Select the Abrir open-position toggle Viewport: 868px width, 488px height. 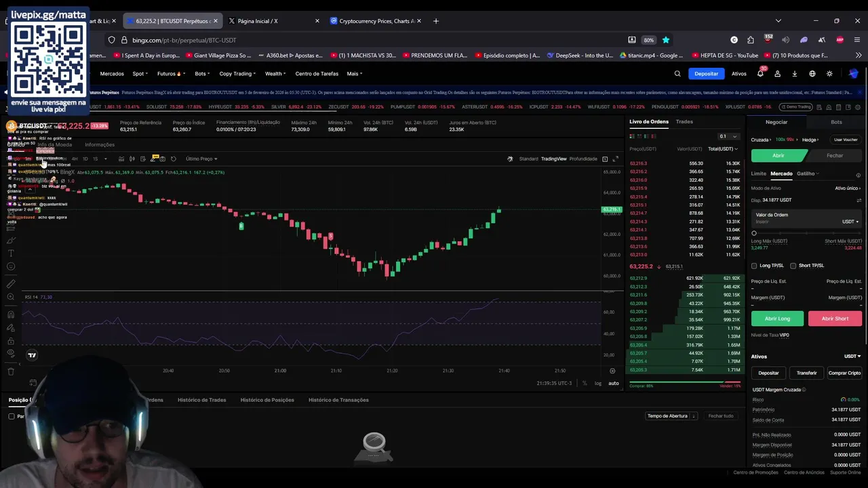point(778,155)
